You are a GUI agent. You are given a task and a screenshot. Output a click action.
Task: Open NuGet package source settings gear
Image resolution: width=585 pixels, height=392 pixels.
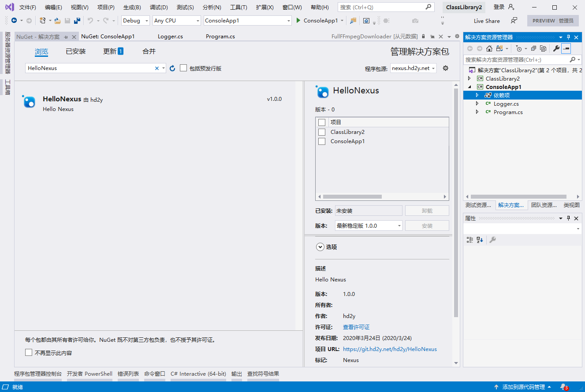tap(446, 68)
